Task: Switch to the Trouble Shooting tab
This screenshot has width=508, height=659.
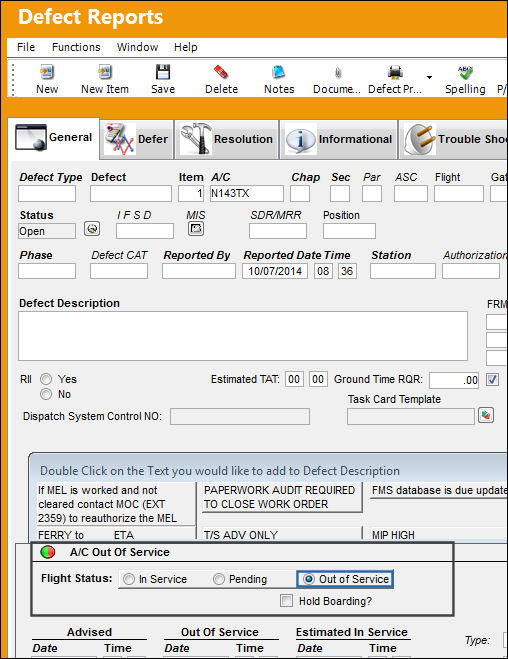Action: pos(453,139)
